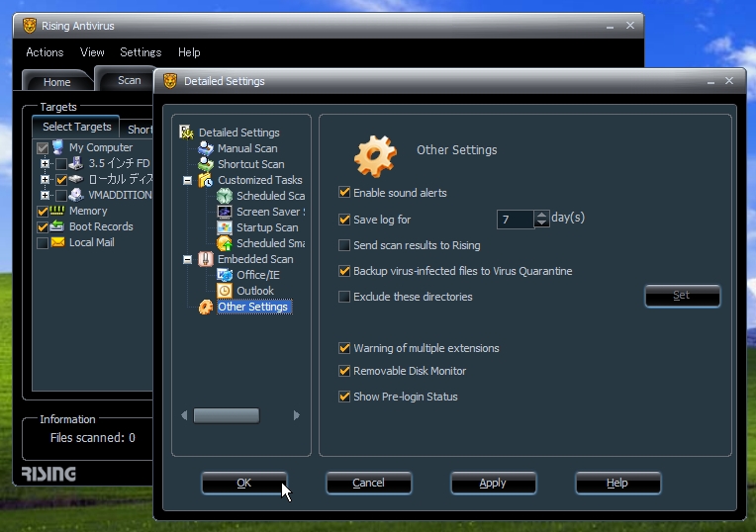Switch to the Scan tab
756x532 pixels.
pos(127,80)
